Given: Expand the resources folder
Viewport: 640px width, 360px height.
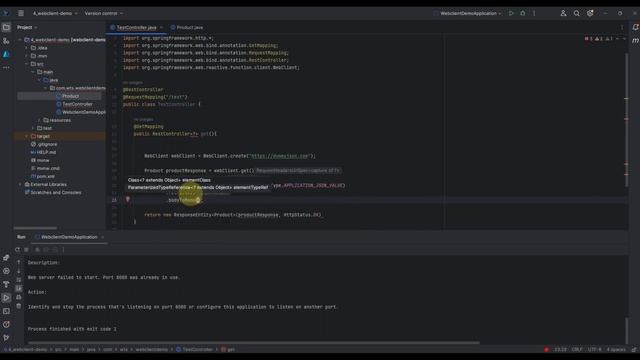Looking at the screenshot, I should (40, 120).
